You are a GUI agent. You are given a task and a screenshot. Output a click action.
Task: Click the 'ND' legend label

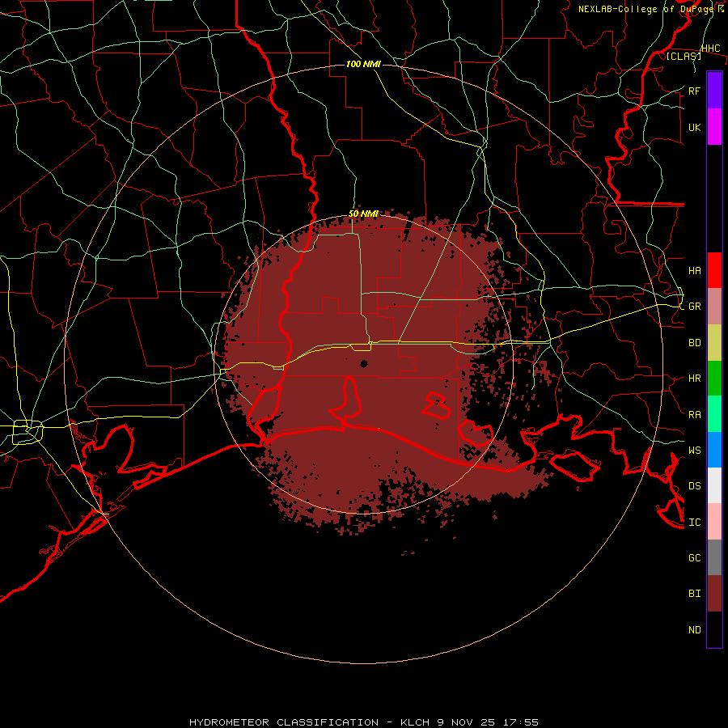pyautogui.click(x=695, y=630)
